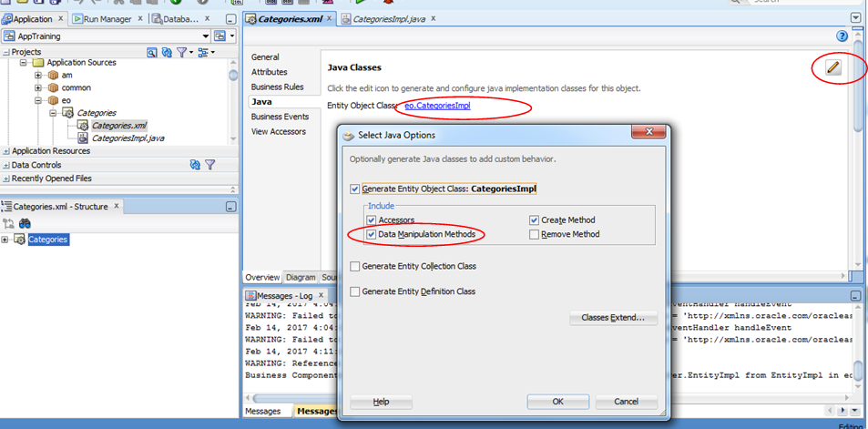This screenshot has width=868, height=429.
Task: Open the blue help icon in editor
Action: coord(842,36)
